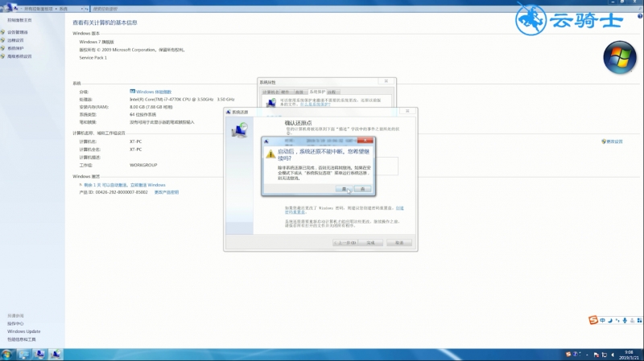
Task: Open the 什么是系统保护 help link
Action: coord(315,105)
